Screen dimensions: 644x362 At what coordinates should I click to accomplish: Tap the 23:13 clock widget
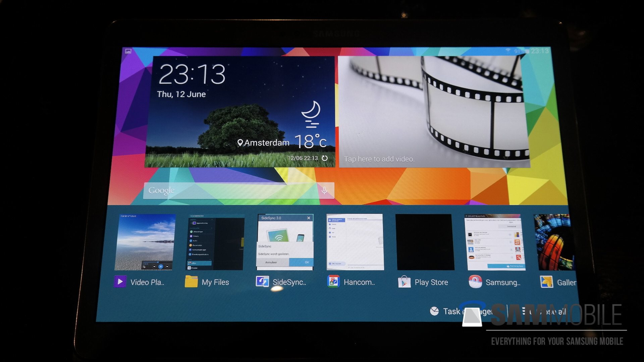[x=192, y=74]
